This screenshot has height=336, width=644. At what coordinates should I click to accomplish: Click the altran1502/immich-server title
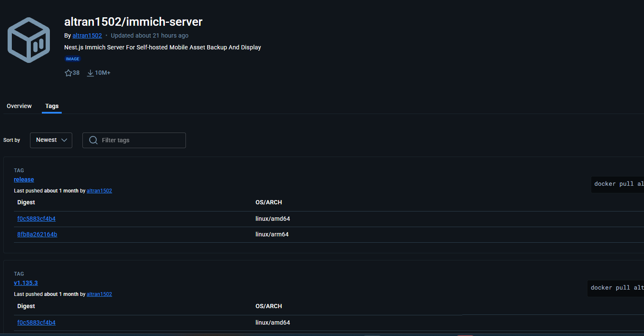point(134,22)
